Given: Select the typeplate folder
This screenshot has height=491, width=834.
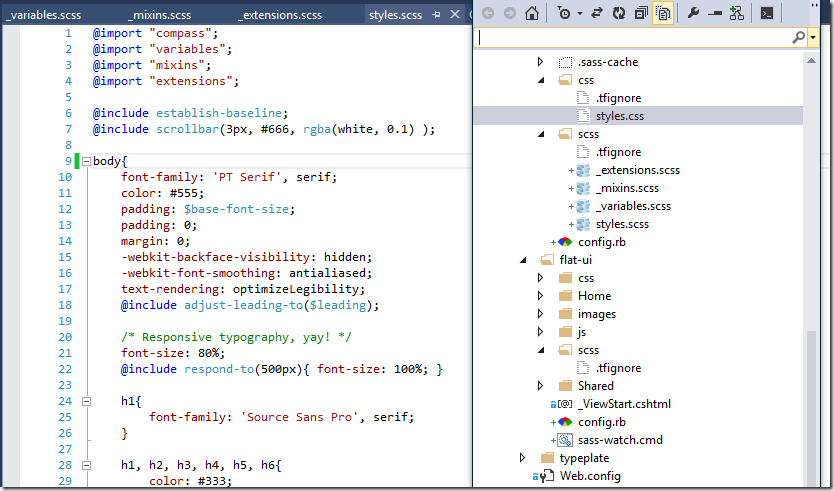Looking at the screenshot, I should pyautogui.click(x=584, y=458).
